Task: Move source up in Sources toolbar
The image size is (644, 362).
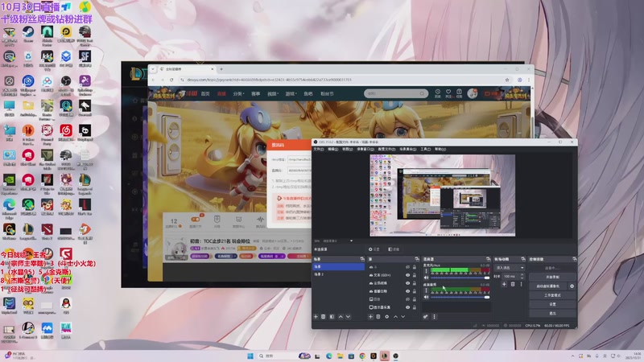Action: [395, 316]
